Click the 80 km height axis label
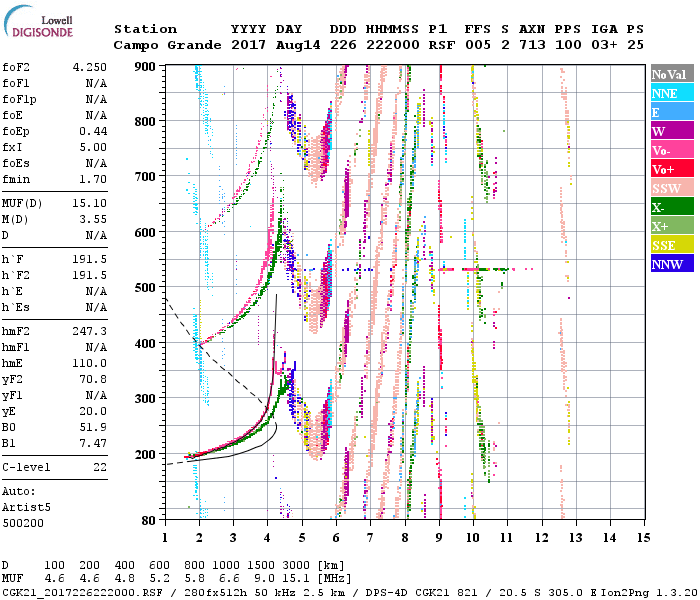Image resolution: width=700 pixels, height=600 pixels. 149,521
